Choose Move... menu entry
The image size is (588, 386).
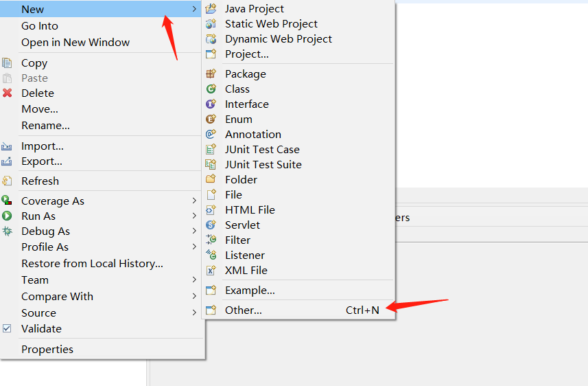tap(102, 109)
